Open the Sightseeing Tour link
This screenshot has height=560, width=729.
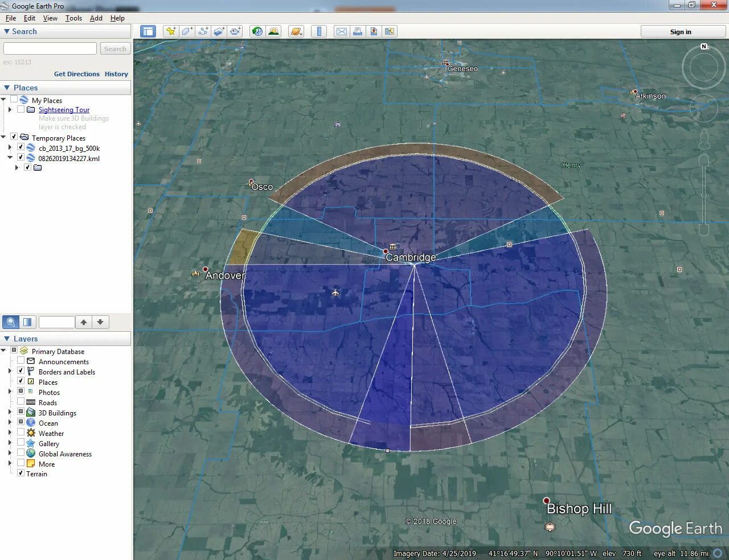(x=64, y=110)
